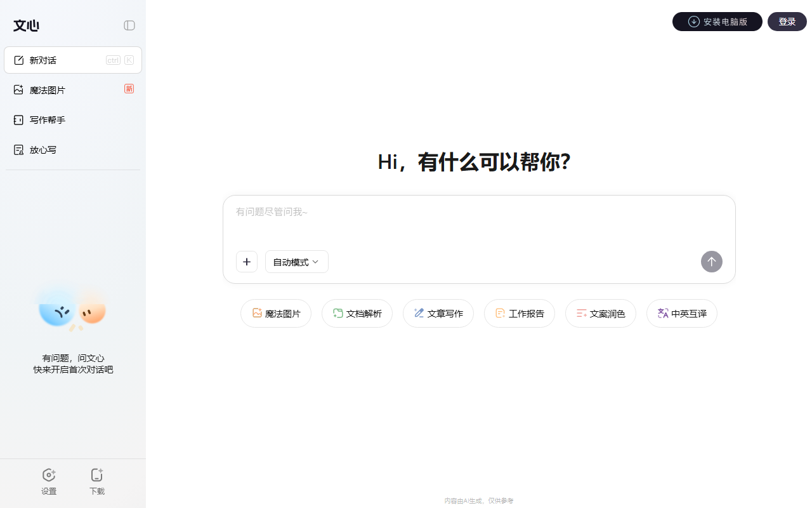Click the text 有问题，问文心
Screen dimensions: 812x508
tap(73, 358)
